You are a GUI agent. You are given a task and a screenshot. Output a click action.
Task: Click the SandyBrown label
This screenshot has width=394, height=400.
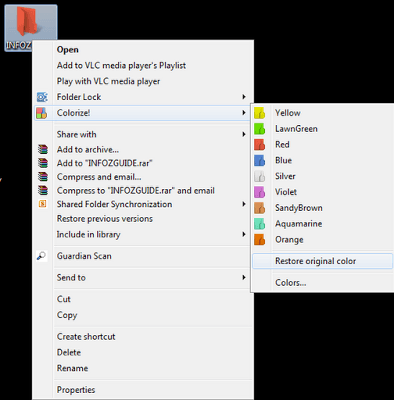pos(299,208)
